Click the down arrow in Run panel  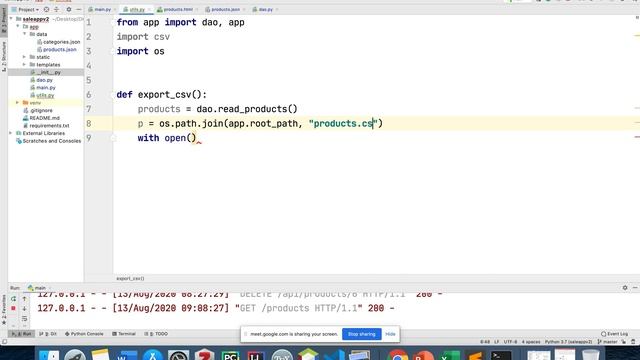pyautogui.click(x=24, y=309)
